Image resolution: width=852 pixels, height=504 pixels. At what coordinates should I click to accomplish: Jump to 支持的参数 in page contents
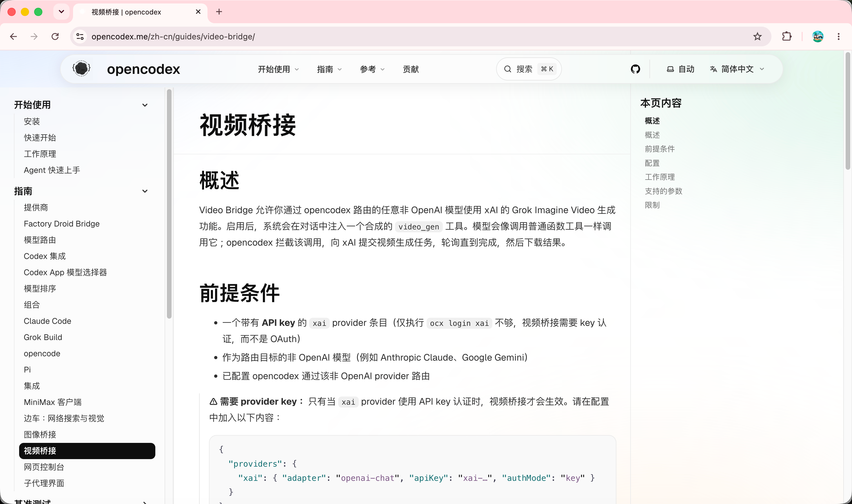(663, 191)
